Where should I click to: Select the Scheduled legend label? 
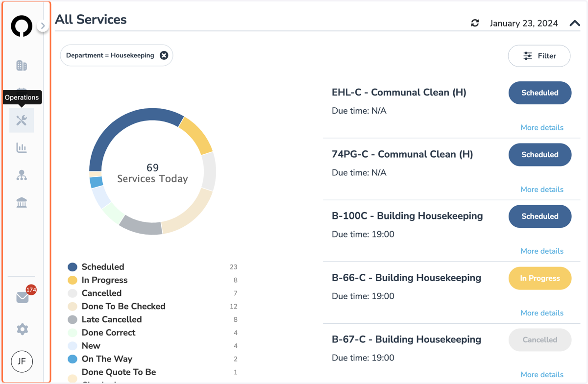point(103,267)
